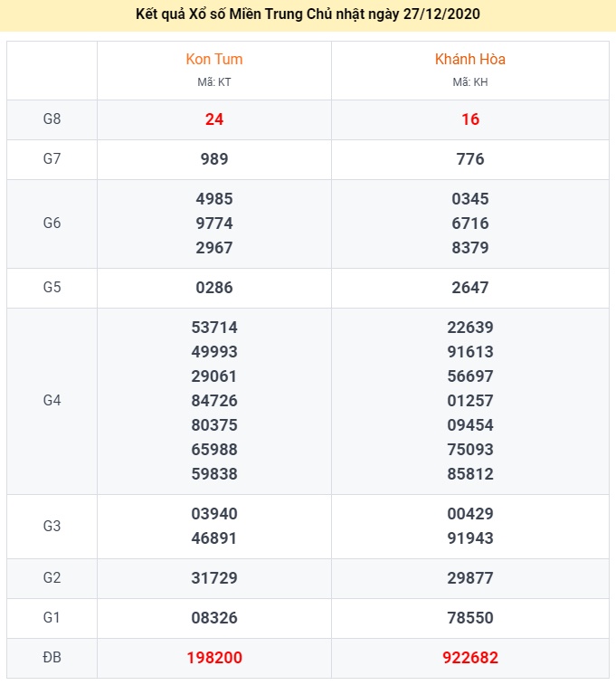Click Khánh Hòa G2 result 29877
The image size is (616, 685).
[470, 578]
